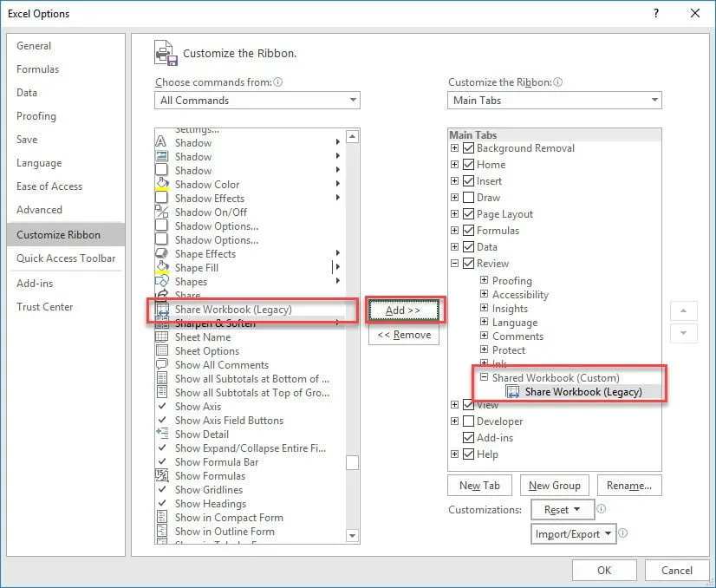Open the Quick Access Toolbar category
716x588 pixels.
pos(66,258)
